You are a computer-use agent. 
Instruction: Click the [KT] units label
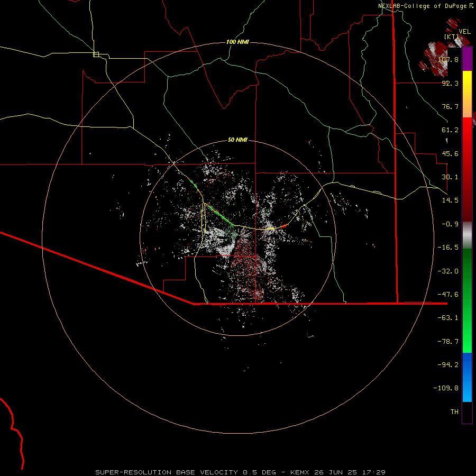pyautogui.click(x=452, y=36)
